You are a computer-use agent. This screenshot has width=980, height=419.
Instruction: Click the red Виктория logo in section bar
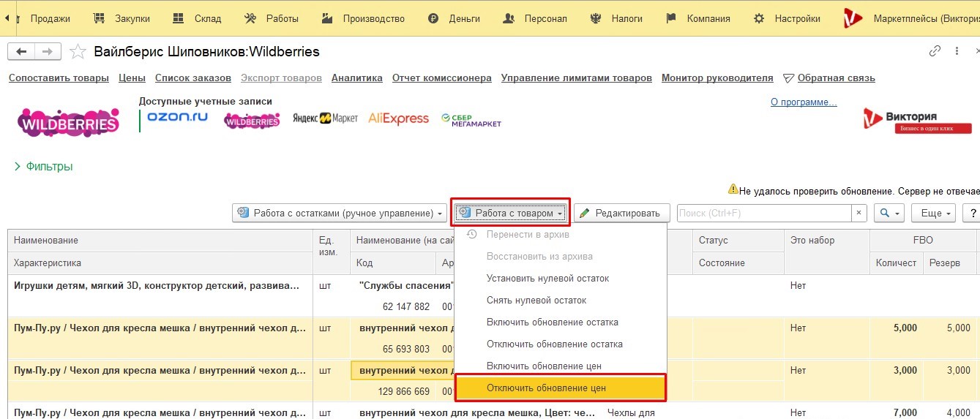[853, 18]
